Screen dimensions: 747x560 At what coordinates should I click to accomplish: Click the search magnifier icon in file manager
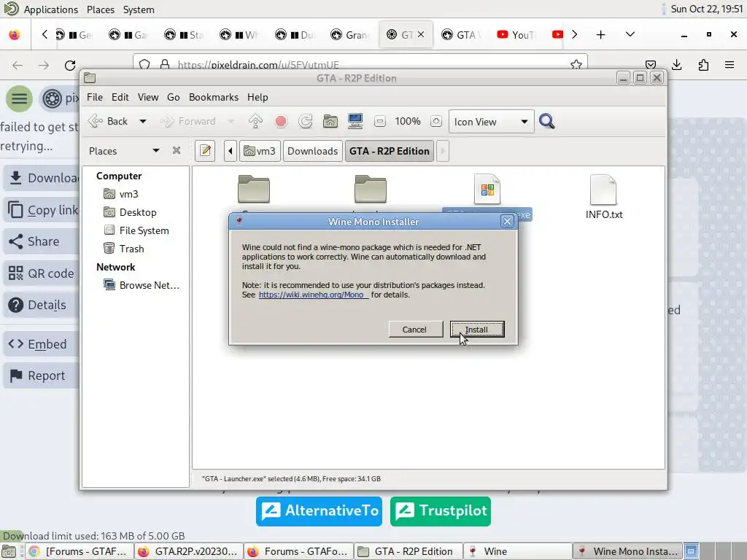coord(547,122)
